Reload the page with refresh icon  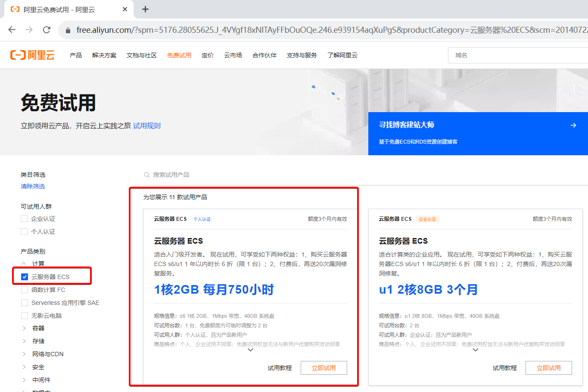tap(47, 30)
